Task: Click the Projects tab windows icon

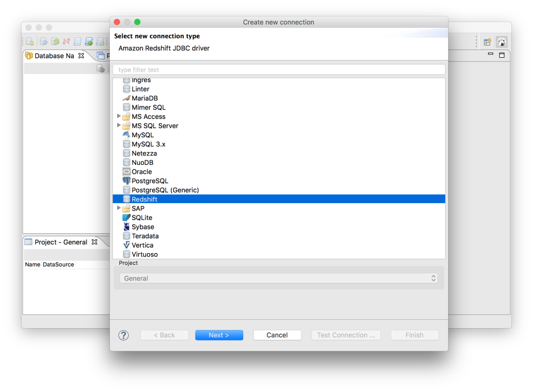Action: [100, 56]
